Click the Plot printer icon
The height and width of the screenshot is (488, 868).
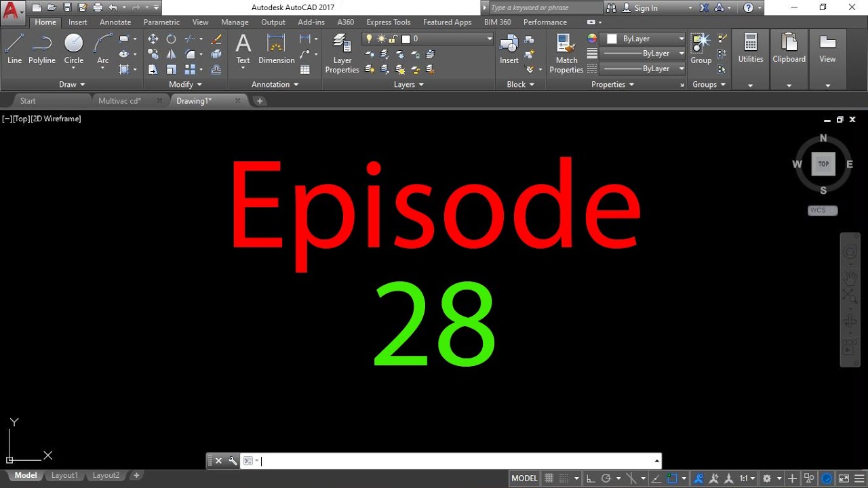[97, 7]
